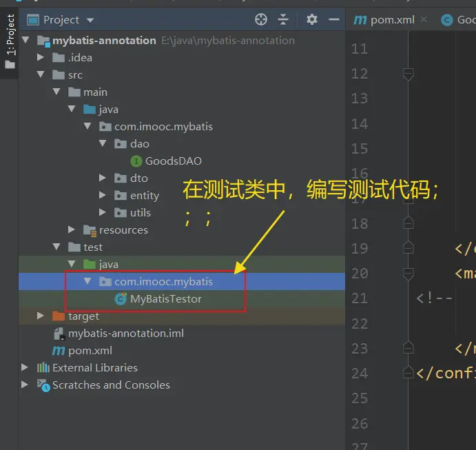Expand the dto package folder
The width and height of the screenshot is (476, 450).
pyautogui.click(x=102, y=178)
